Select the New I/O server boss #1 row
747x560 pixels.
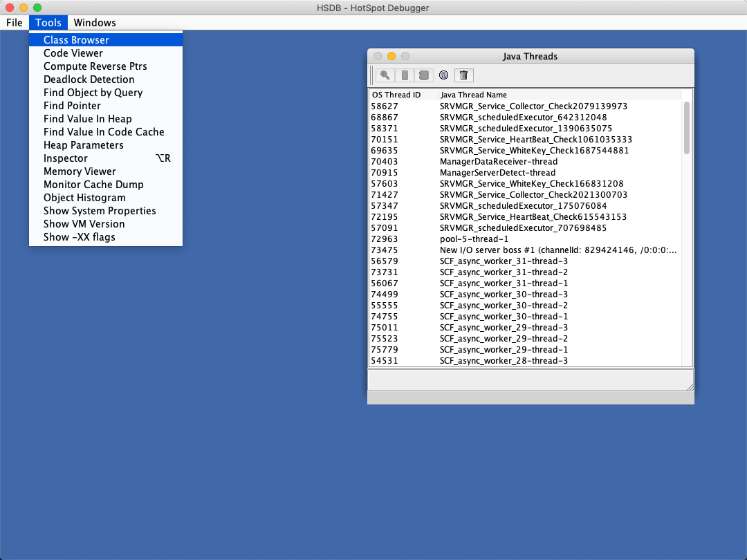tap(526, 250)
